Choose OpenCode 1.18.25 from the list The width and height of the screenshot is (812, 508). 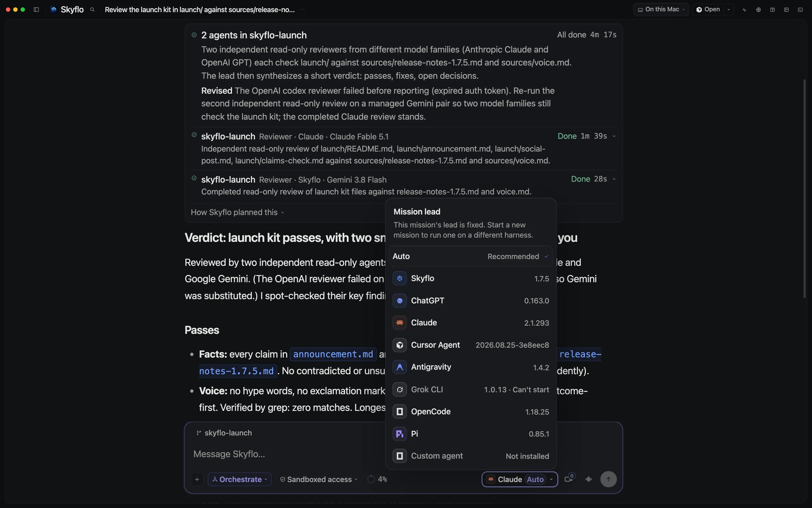(471, 411)
